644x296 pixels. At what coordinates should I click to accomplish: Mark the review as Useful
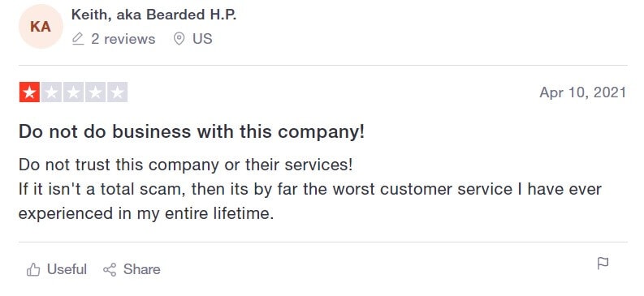[x=57, y=269]
